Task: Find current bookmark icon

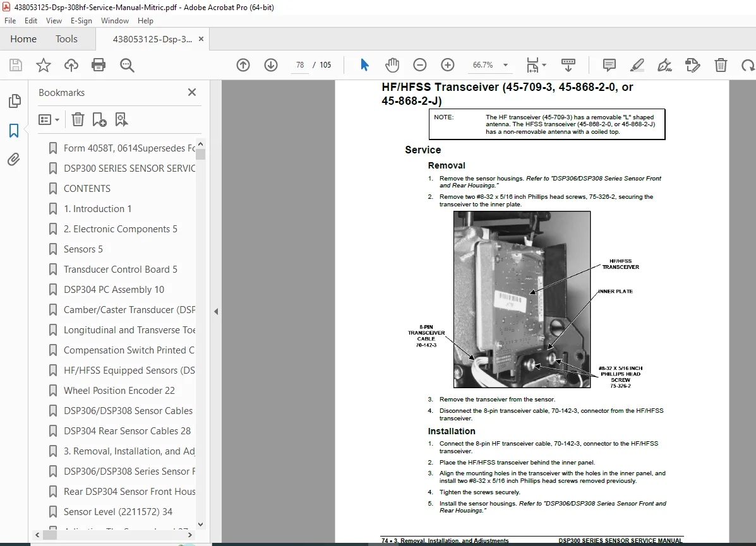Action: click(121, 119)
